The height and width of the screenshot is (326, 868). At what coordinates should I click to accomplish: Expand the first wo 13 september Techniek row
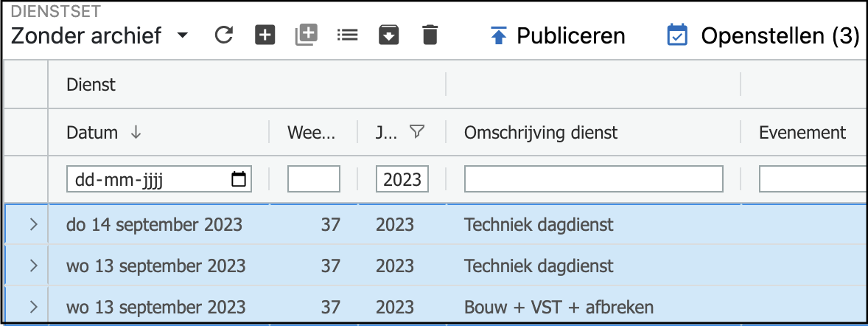(33, 266)
